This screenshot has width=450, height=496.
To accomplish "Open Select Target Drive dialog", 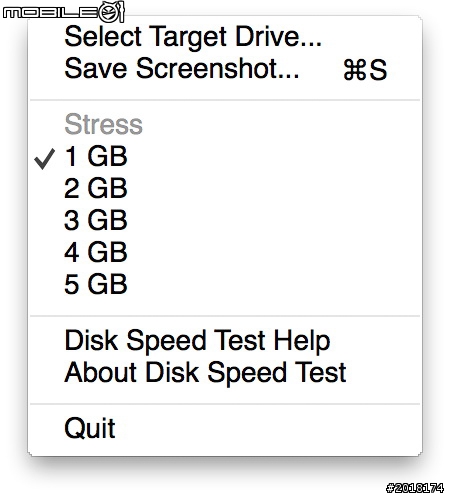I will tap(225, 36).
